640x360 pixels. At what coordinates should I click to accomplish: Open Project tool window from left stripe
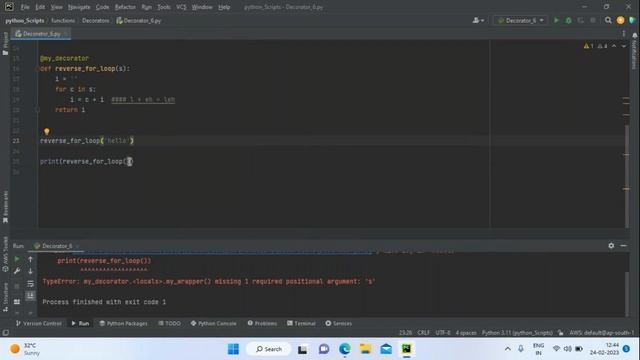[x=5, y=44]
